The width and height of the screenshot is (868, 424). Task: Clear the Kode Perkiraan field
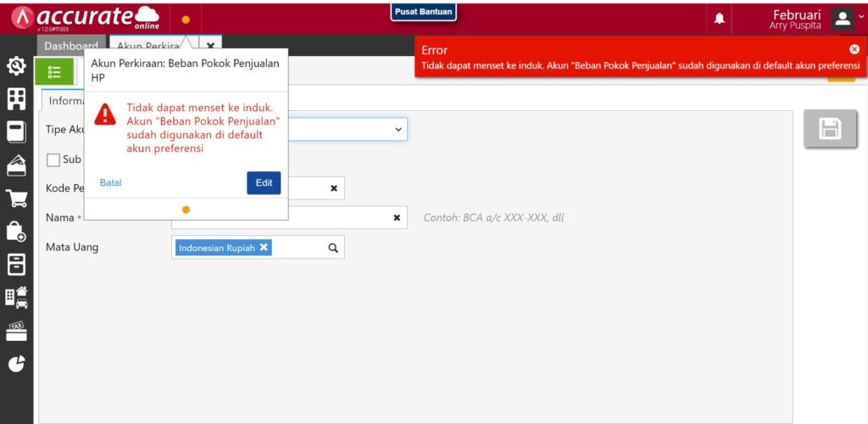pyautogui.click(x=334, y=188)
